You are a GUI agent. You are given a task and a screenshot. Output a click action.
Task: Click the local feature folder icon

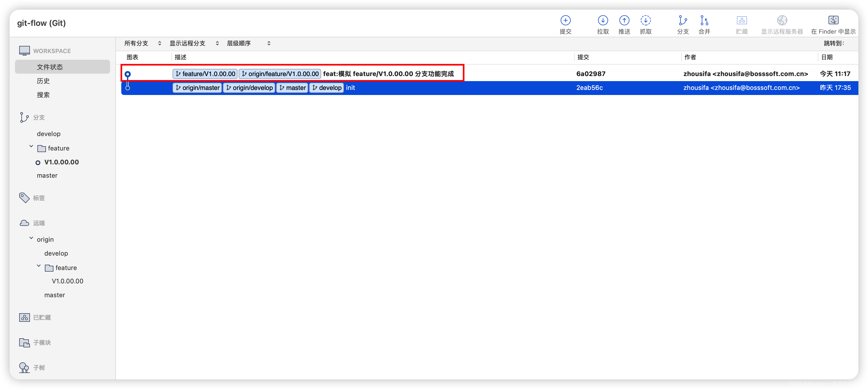41,148
